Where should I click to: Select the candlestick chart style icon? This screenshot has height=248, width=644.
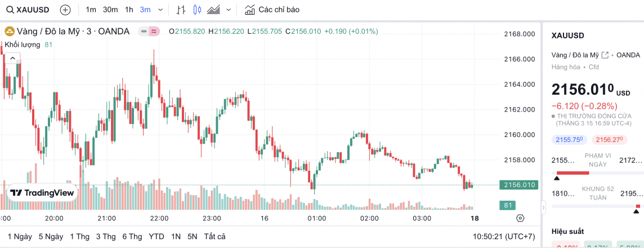tap(197, 10)
